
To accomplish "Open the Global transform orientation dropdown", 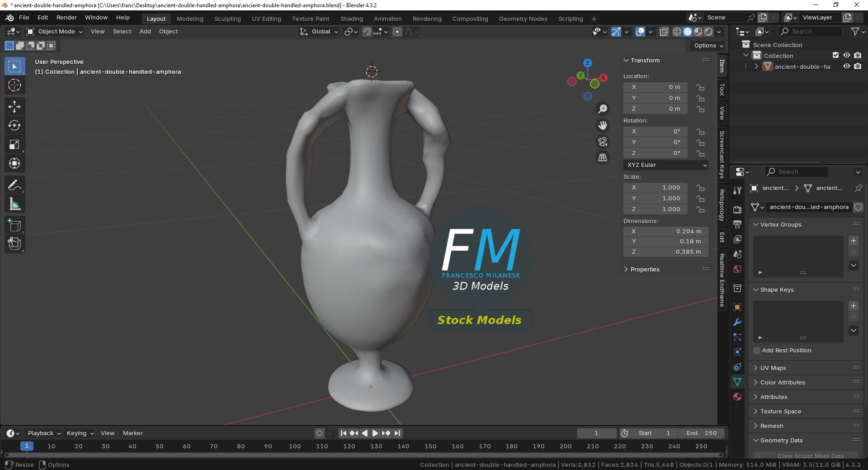I will coord(319,32).
